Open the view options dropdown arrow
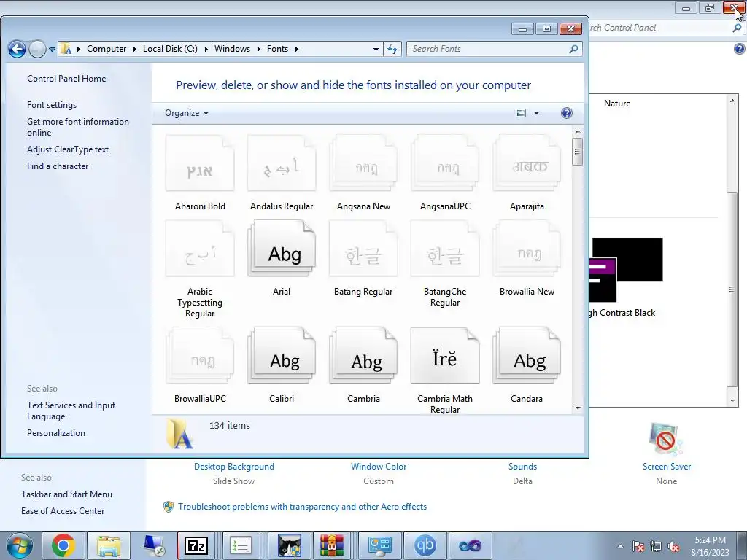 536,113
